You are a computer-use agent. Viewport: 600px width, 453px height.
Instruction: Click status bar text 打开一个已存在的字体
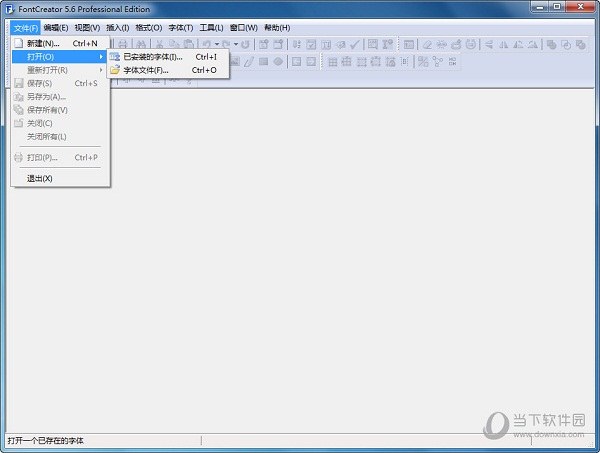coord(46,441)
